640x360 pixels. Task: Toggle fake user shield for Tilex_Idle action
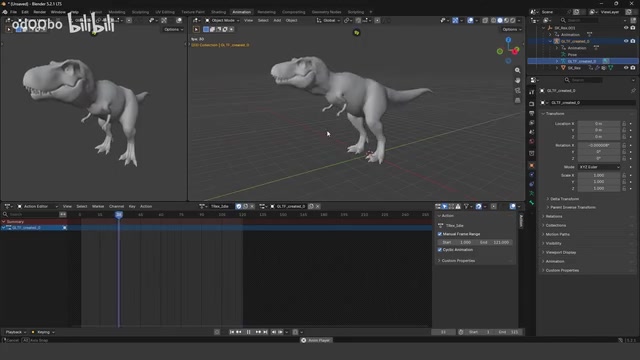click(x=239, y=207)
